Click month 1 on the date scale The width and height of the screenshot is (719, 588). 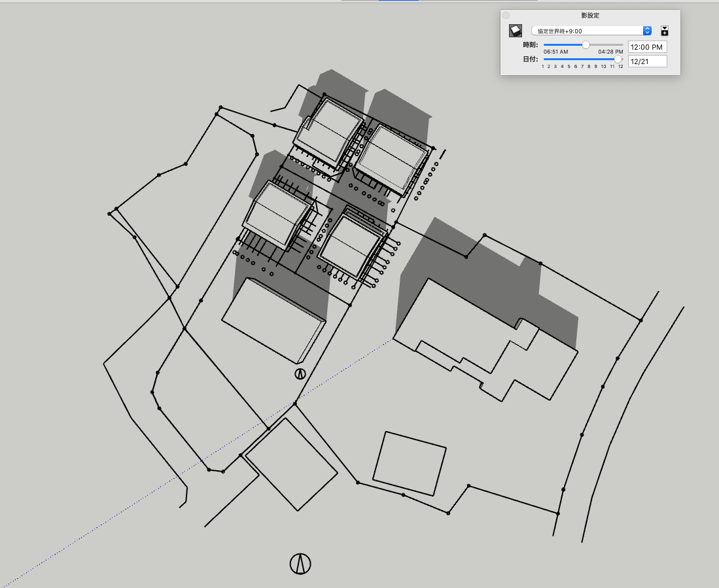(x=542, y=67)
